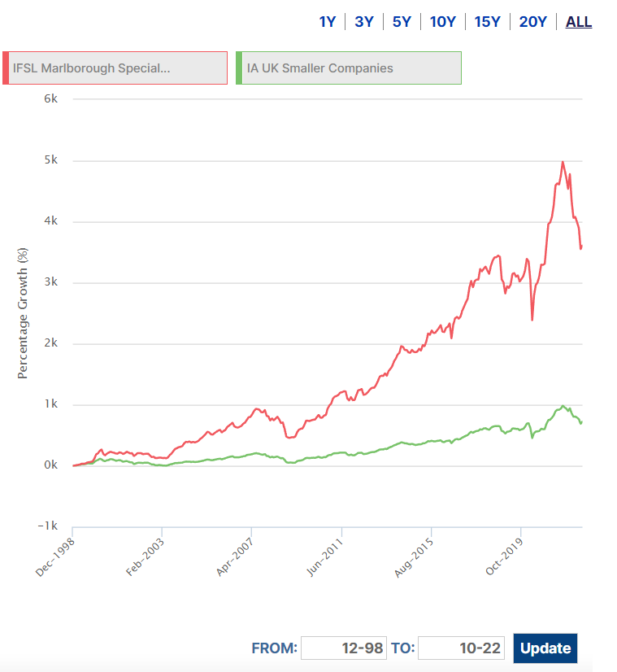Choose the 5Y time period
This screenshot has height=672, width=617.
(x=402, y=22)
